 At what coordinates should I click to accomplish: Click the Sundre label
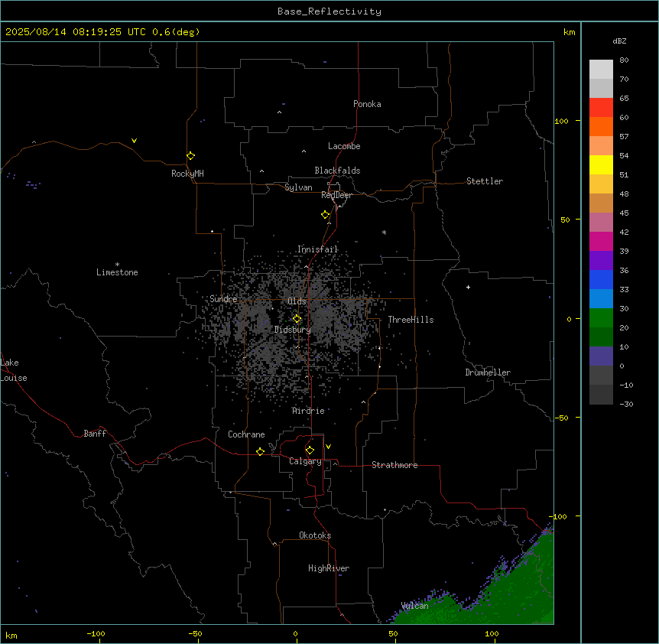tap(223, 299)
